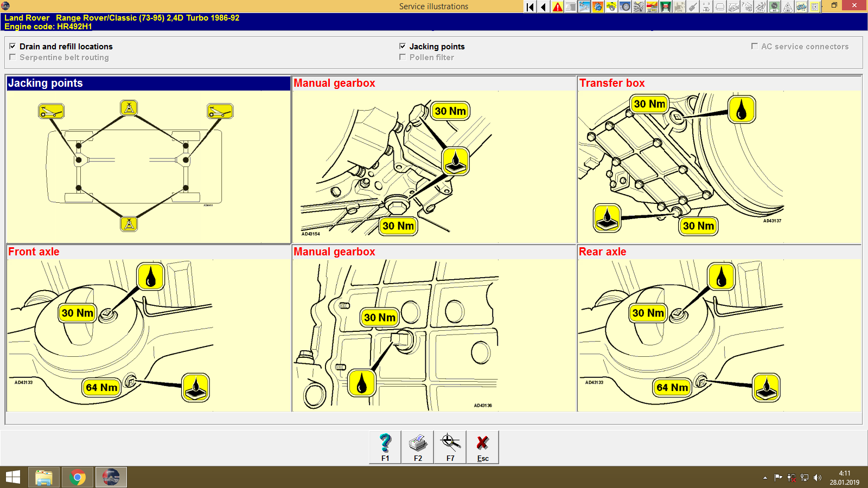Enable the AC service connectors checkbox
Screen dimensions: 868x488
[754, 47]
